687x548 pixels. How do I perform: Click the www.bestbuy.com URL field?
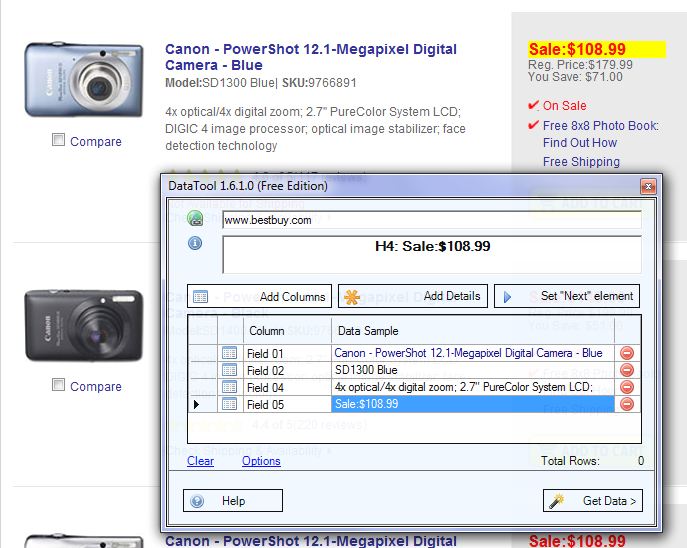point(430,220)
